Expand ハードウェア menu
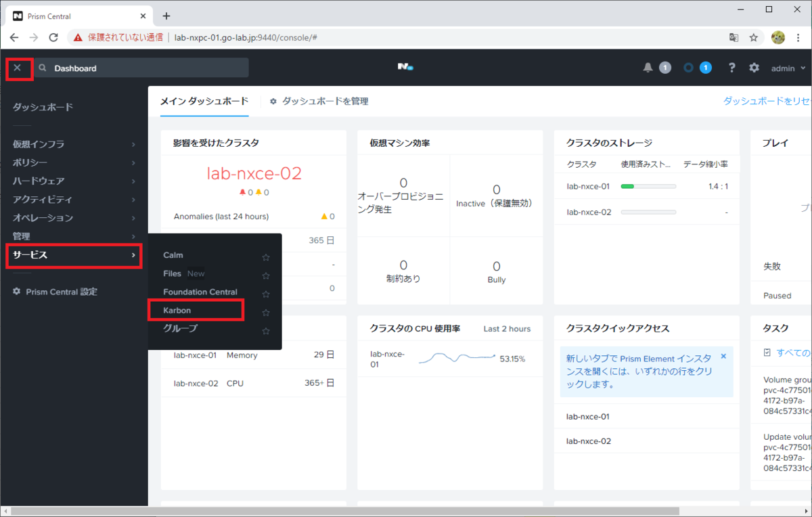The height and width of the screenshot is (517, 812). [74, 181]
